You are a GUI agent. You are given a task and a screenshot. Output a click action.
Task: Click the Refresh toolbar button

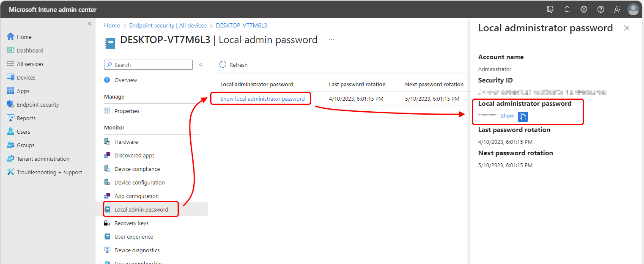[233, 65]
